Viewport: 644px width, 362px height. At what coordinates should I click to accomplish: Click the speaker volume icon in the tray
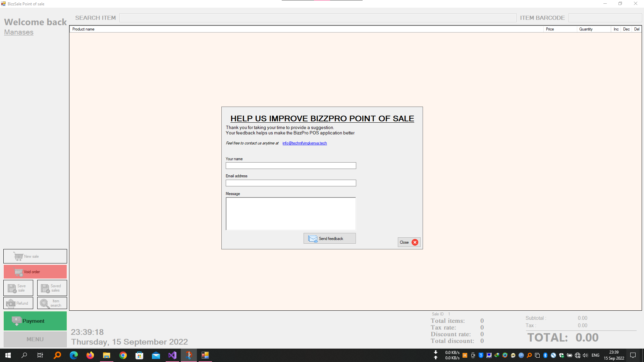(585, 355)
